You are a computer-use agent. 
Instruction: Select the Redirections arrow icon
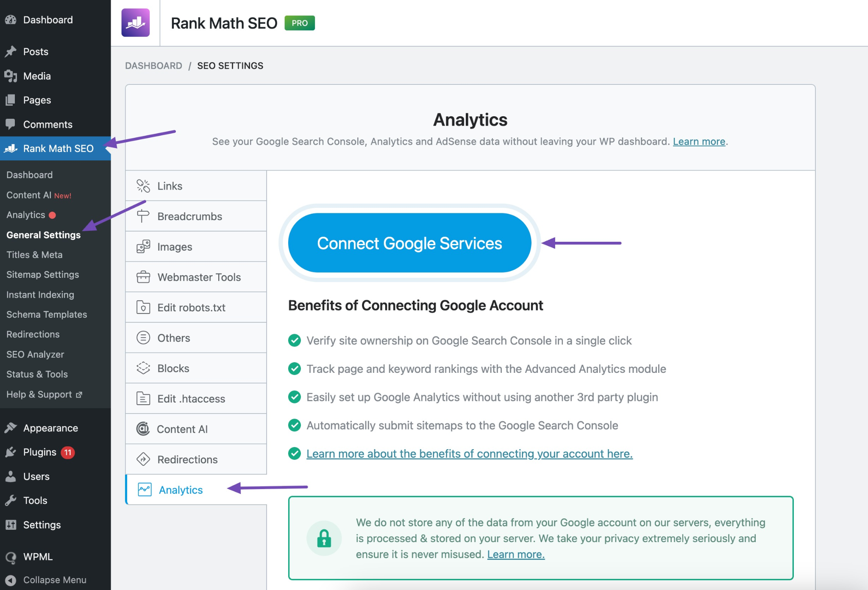tap(143, 459)
